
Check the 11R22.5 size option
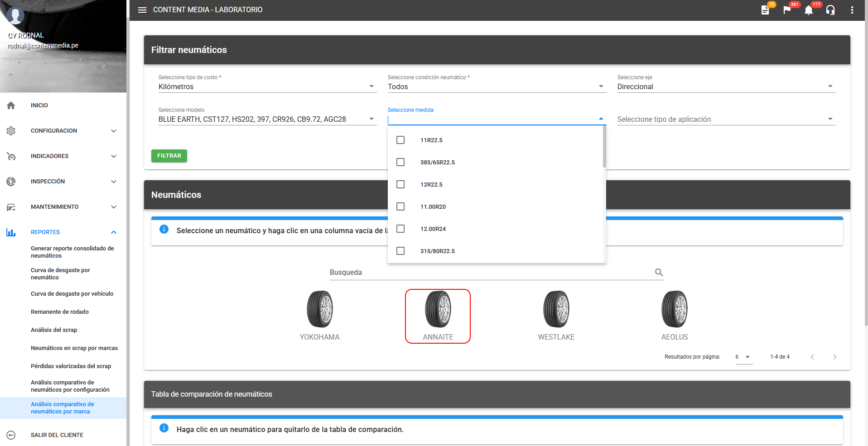tap(400, 140)
